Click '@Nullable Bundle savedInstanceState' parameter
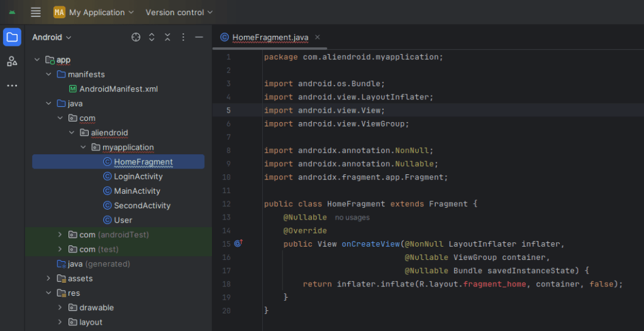 [x=492, y=271]
